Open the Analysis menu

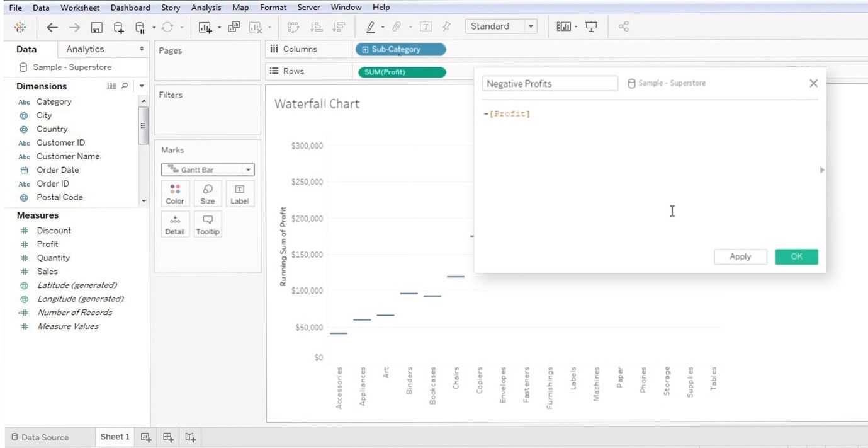[206, 8]
